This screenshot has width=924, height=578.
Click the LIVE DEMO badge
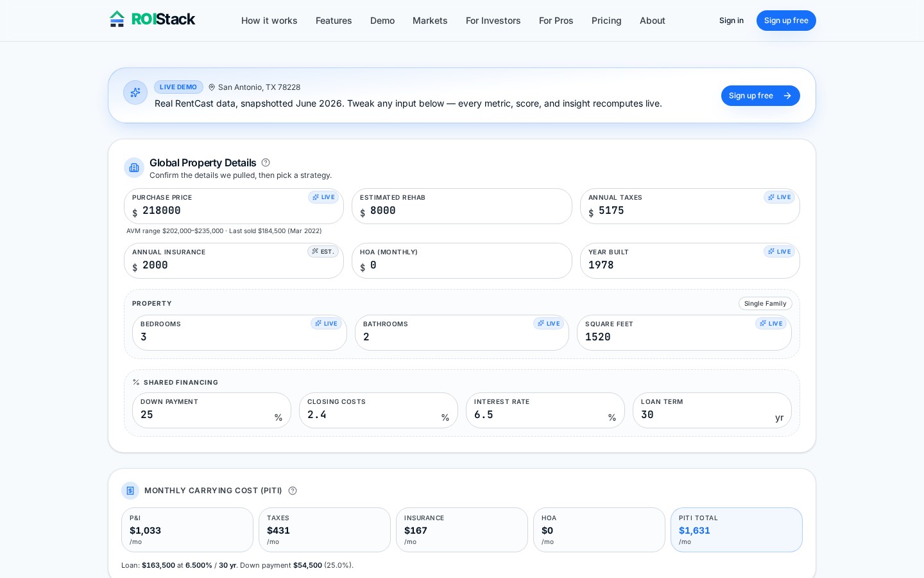click(178, 87)
